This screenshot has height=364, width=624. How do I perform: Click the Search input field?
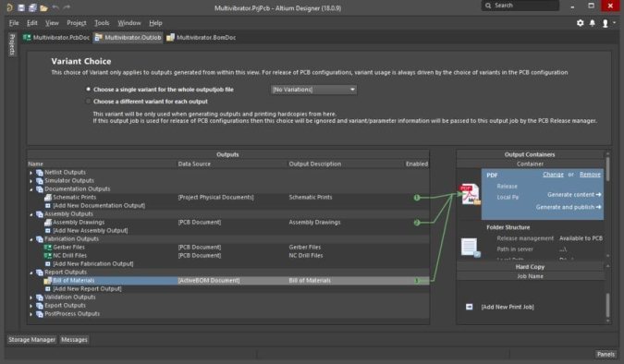pyautogui.click(x=520, y=6)
